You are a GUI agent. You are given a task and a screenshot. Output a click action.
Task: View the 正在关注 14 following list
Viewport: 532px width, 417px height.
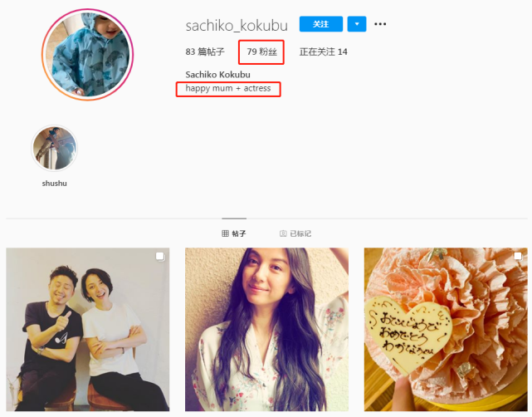click(x=324, y=52)
